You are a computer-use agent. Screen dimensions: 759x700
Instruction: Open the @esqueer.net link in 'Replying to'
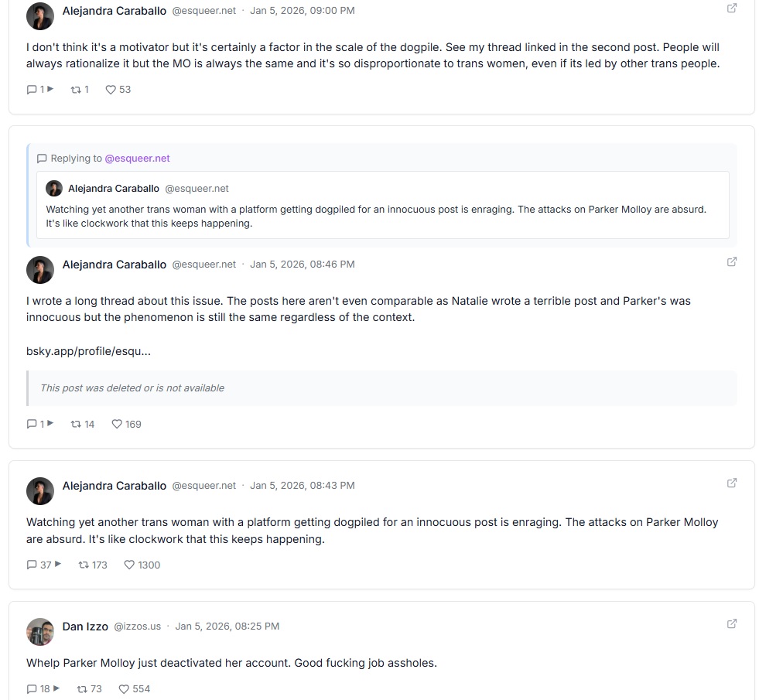(137, 159)
